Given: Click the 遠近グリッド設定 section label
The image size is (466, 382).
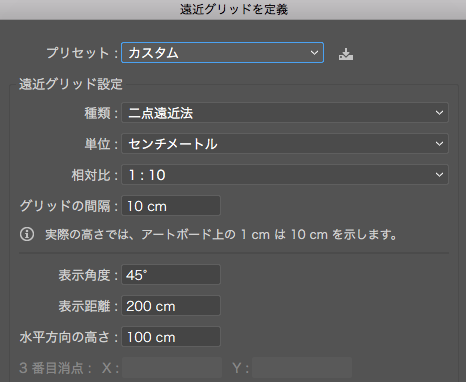Looking at the screenshot, I should tap(71, 84).
